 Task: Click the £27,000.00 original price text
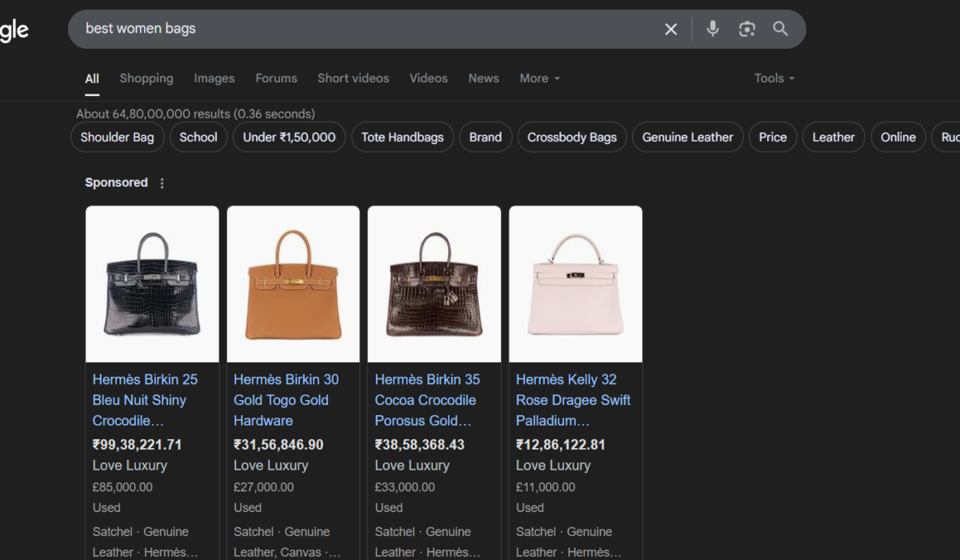pos(264,487)
